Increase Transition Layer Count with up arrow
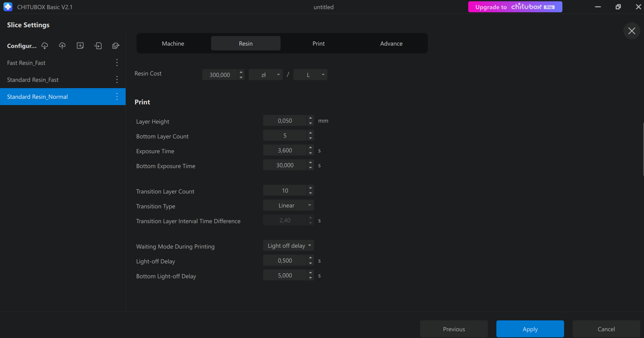Image resolution: width=644 pixels, height=338 pixels. 310,188
